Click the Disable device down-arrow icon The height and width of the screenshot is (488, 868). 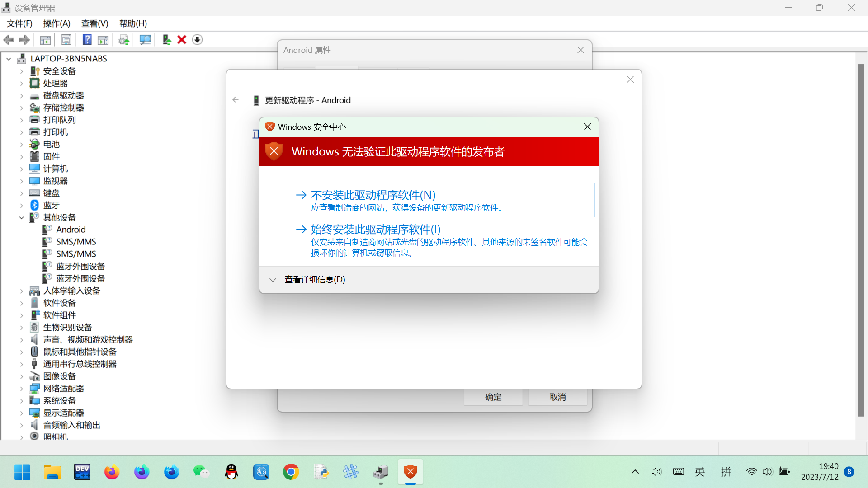197,40
